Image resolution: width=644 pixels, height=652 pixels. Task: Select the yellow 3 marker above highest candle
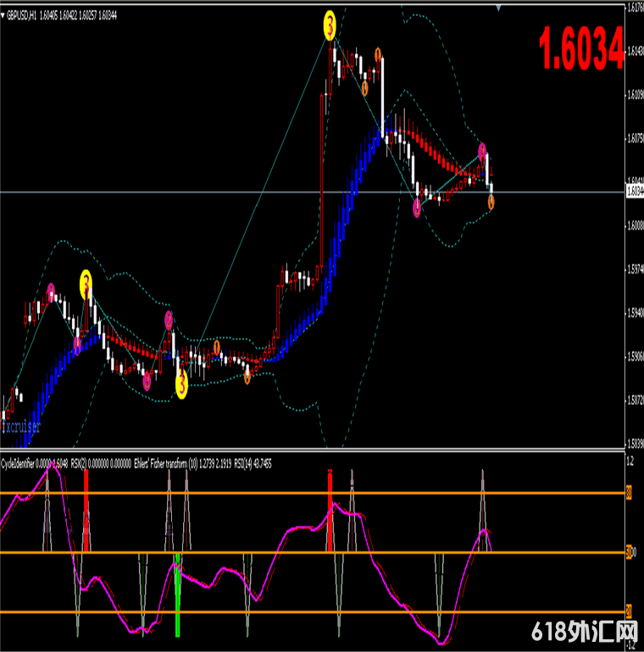[330, 25]
